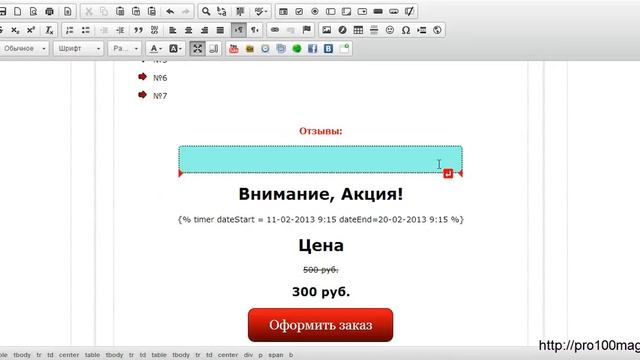Insert a horizontal line
Screen dimensions: 640x360
(x=374, y=30)
